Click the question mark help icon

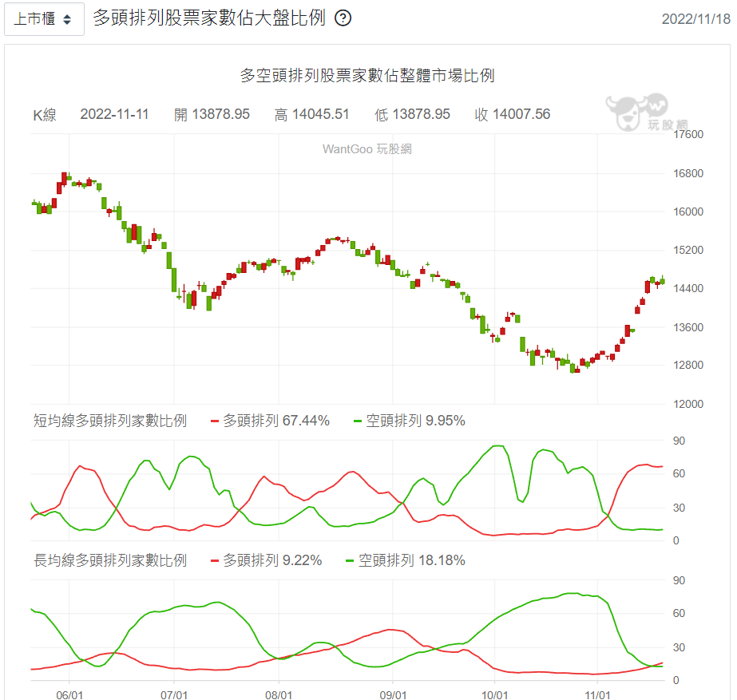coord(343,18)
